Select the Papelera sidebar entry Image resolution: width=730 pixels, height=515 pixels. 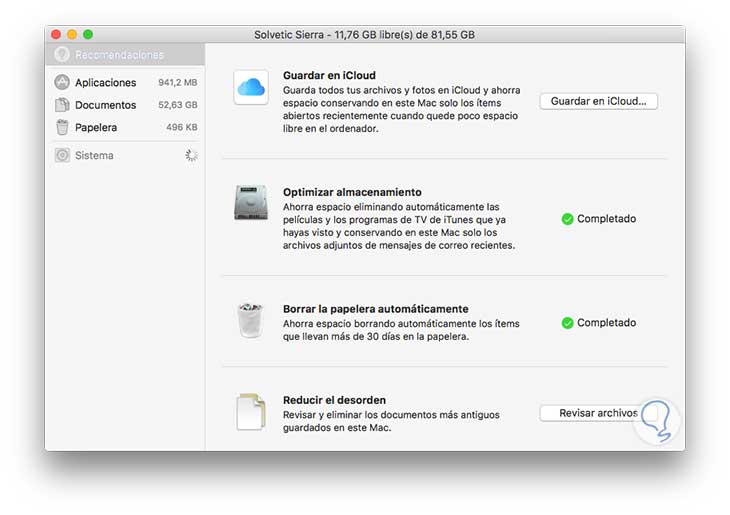(96, 128)
